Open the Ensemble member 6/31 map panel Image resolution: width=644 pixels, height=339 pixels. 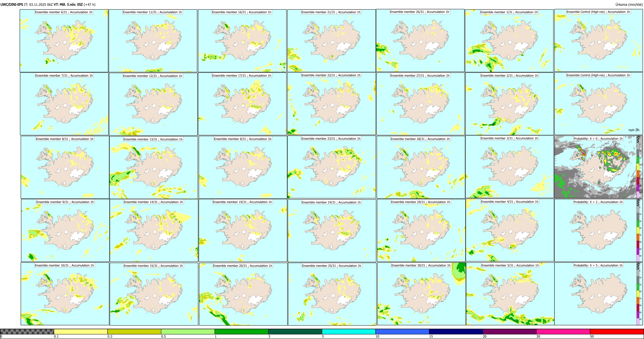[x=64, y=41]
